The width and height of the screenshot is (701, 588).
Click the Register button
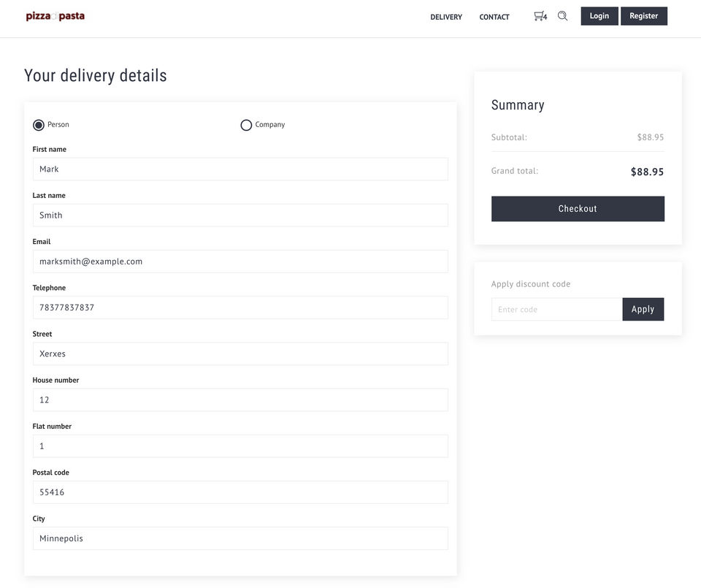644,16
